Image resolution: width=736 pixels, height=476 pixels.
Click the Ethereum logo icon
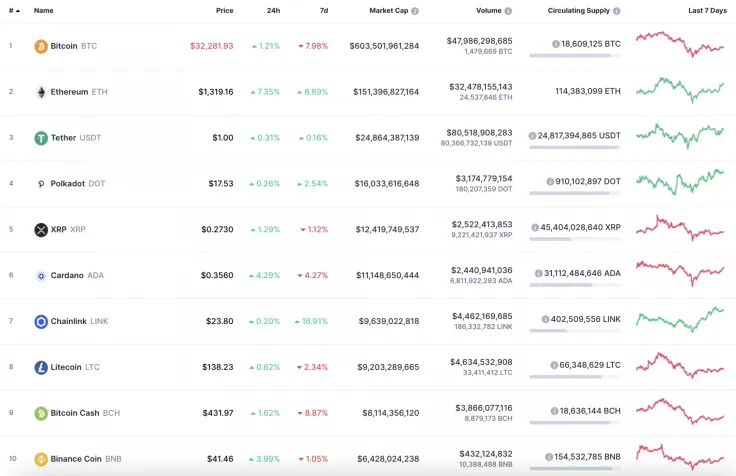pos(41,92)
